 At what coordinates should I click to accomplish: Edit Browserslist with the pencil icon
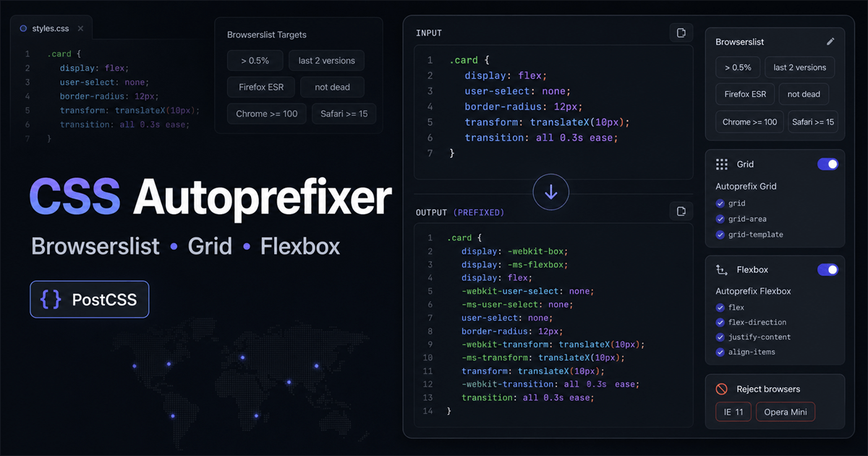coord(830,41)
